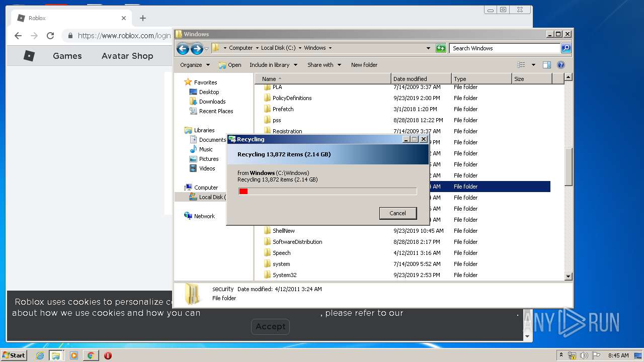This screenshot has width=644, height=362.
Task: Expand Share with dropdown
Action: click(x=324, y=65)
